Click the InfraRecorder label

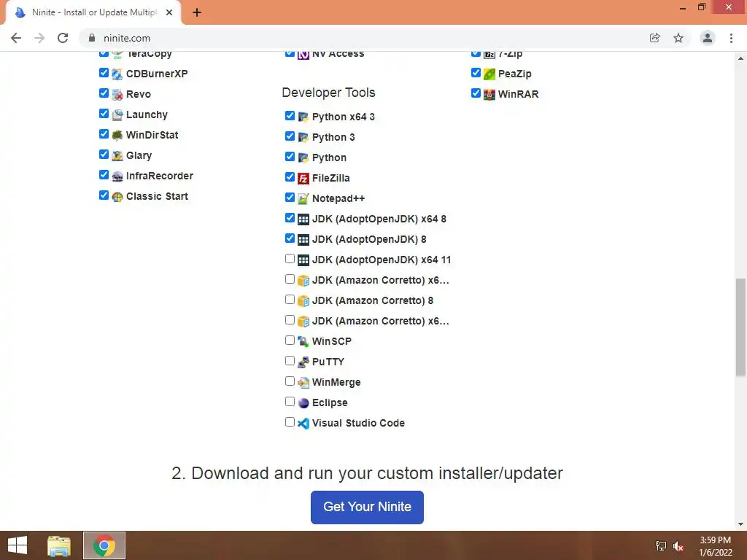[x=160, y=176]
